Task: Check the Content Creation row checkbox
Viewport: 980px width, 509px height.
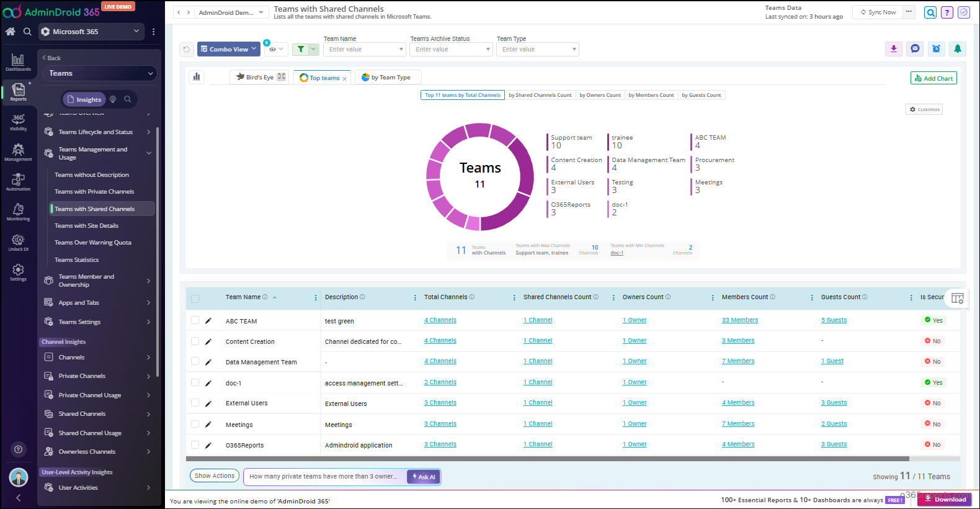Action: [x=195, y=341]
